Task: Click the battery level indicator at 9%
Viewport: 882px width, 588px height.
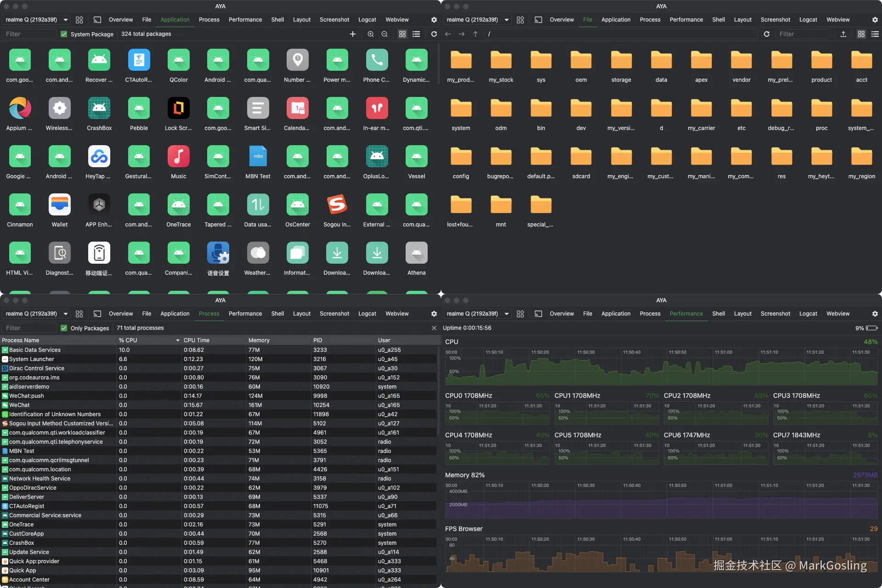Action: point(866,328)
